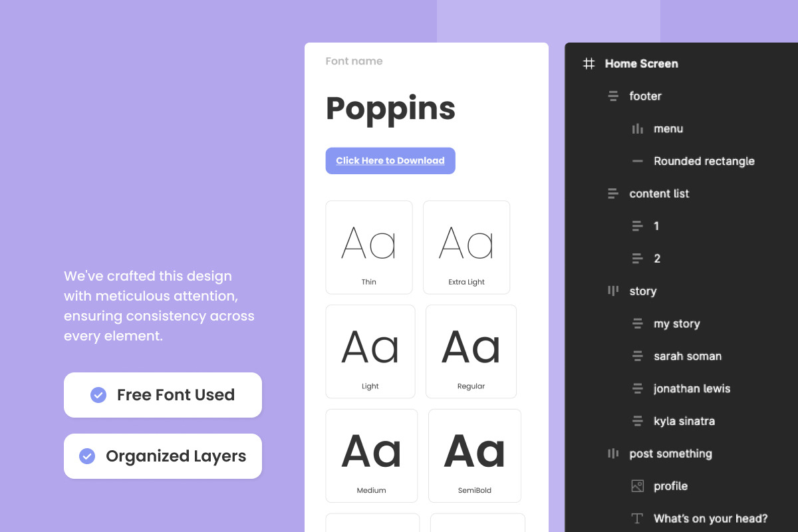Click the Font name label
Screen dimensions: 798x532
[x=354, y=61]
